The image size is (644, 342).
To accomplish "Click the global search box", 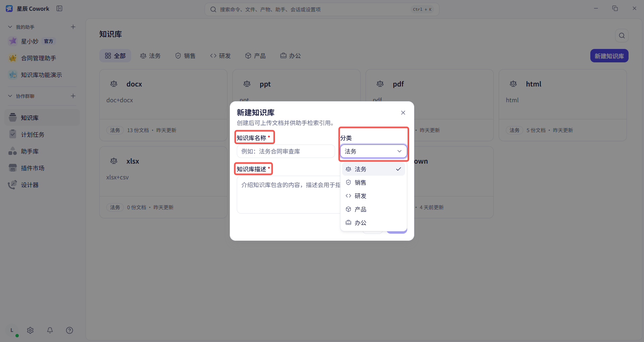I will (322, 9).
